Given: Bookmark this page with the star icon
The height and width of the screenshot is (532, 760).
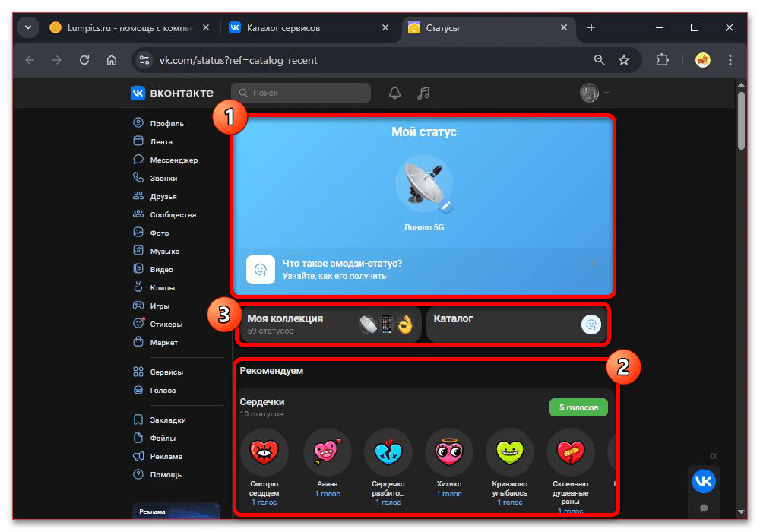Looking at the screenshot, I should 624,60.
